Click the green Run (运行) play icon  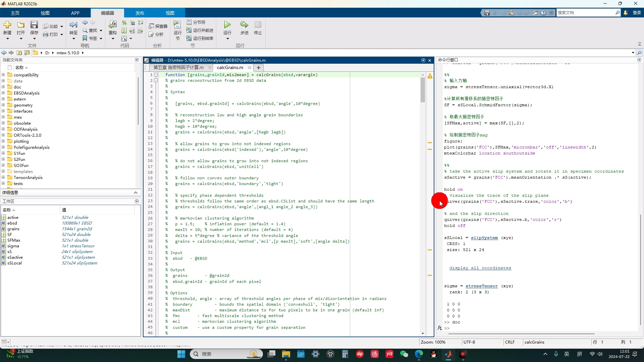pyautogui.click(x=227, y=25)
